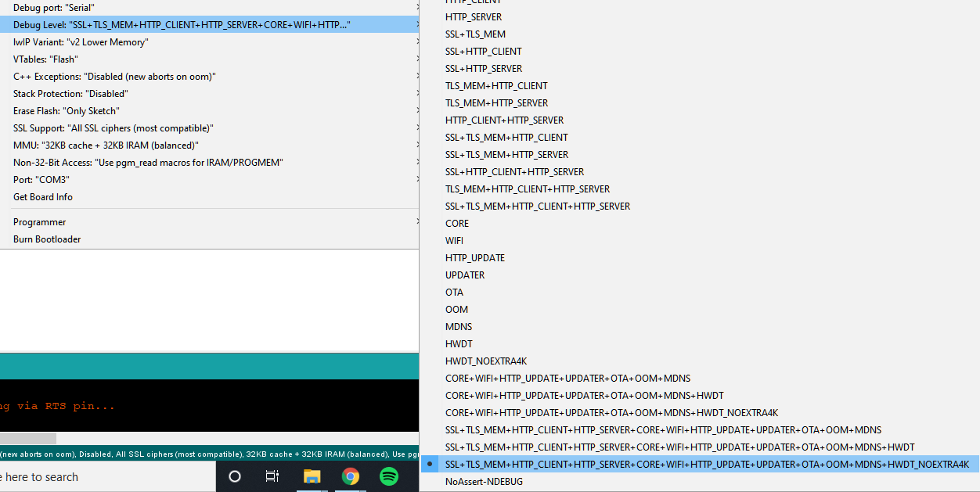980x492 pixels.
Task: Open File Explorer from the taskbar
Action: pyautogui.click(x=312, y=476)
